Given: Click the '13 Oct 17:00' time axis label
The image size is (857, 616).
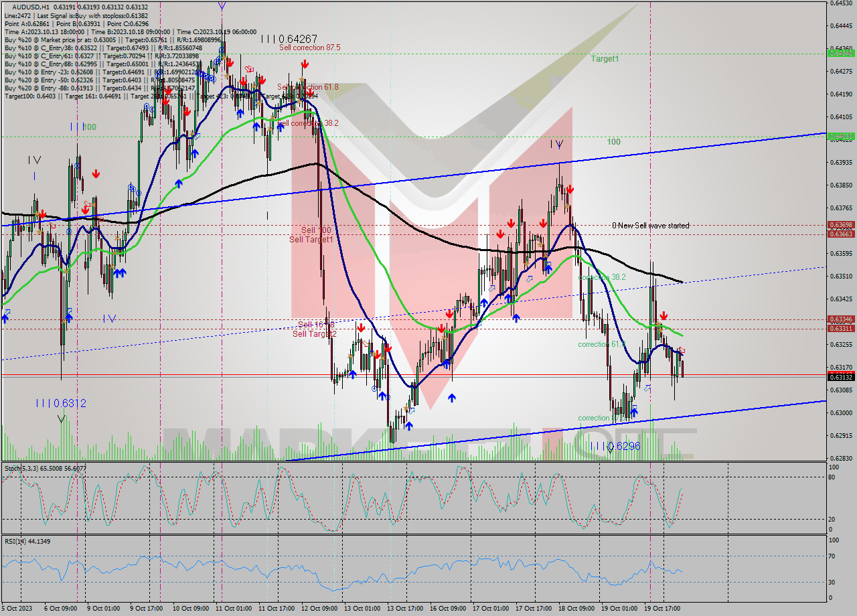Looking at the screenshot, I should 404,609.
